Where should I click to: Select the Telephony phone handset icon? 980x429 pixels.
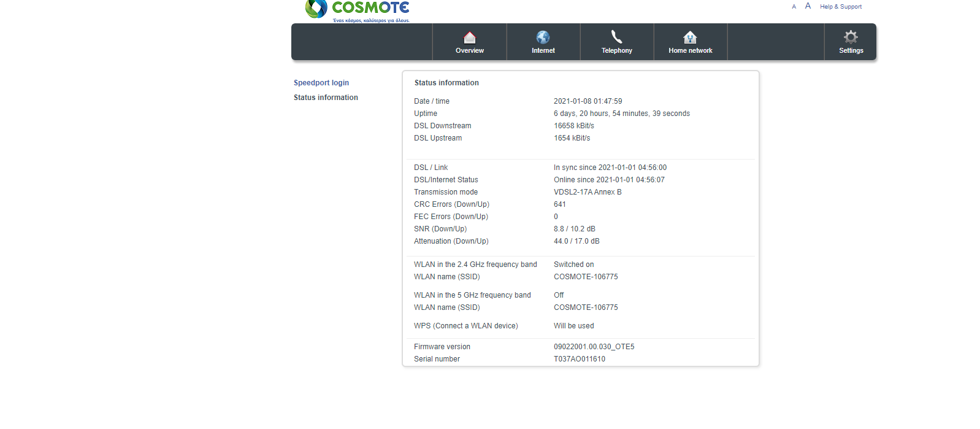(x=617, y=37)
